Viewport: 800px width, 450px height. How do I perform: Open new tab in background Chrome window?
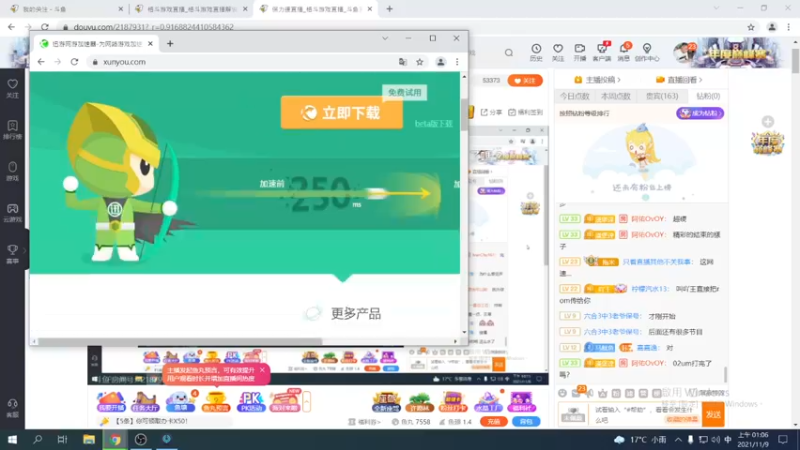(390, 9)
